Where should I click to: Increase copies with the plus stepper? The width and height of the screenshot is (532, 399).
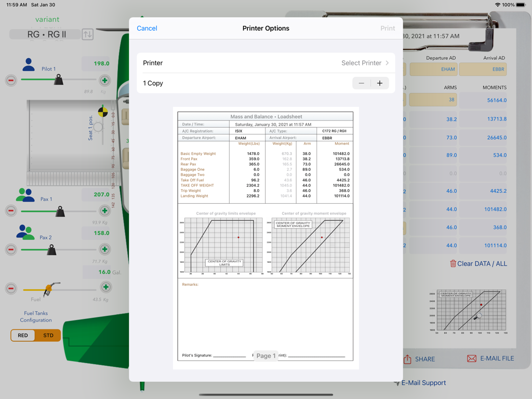pyautogui.click(x=379, y=83)
